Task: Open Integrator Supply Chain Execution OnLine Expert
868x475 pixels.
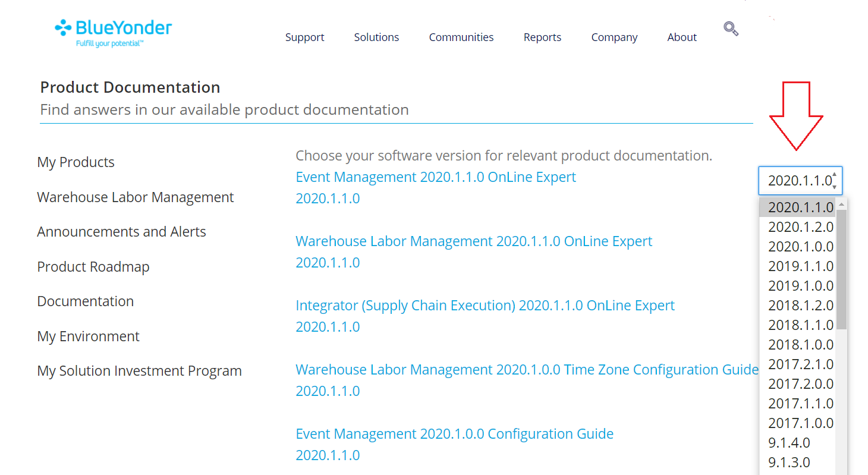Action: click(485, 306)
